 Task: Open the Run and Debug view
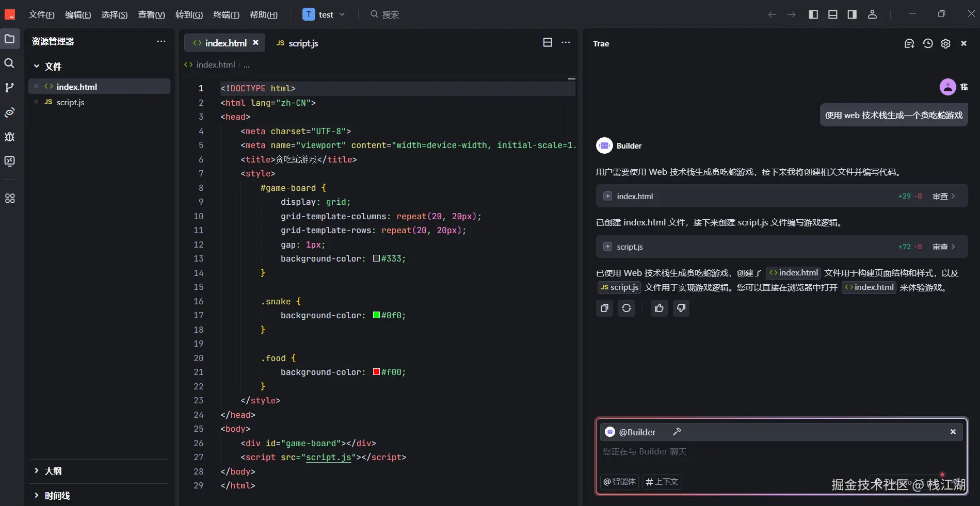click(9, 137)
